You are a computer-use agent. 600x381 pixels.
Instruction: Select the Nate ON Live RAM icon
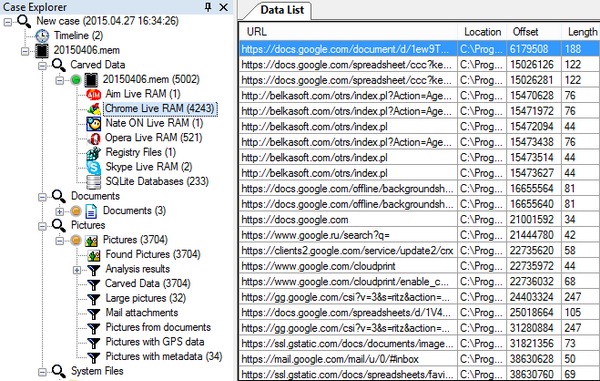pos(93,123)
